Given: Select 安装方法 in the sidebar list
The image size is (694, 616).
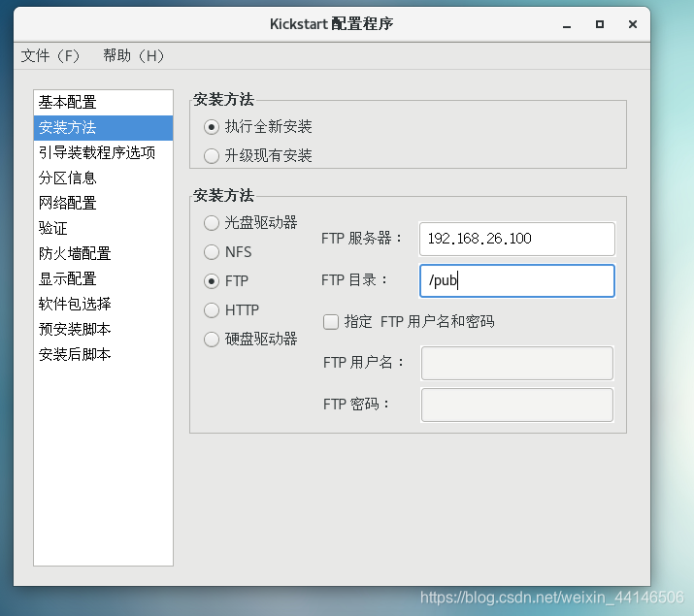Looking at the screenshot, I should coord(103,128).
